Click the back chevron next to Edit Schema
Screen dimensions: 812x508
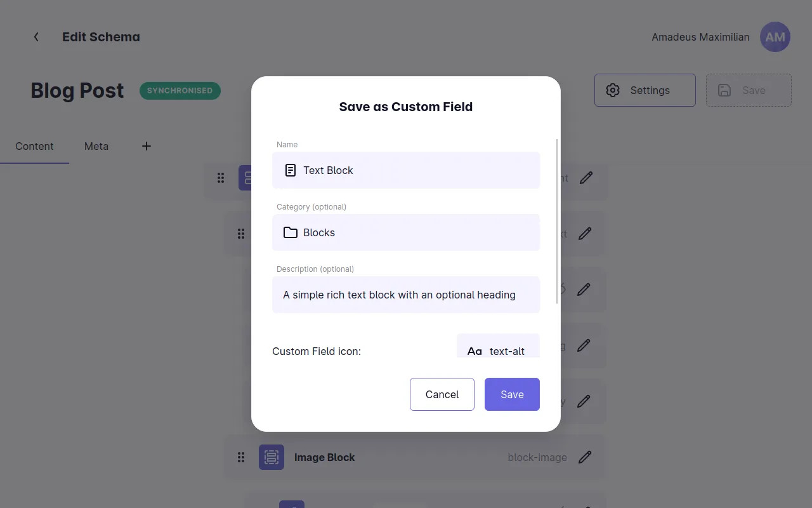click(x=36, y=37)
